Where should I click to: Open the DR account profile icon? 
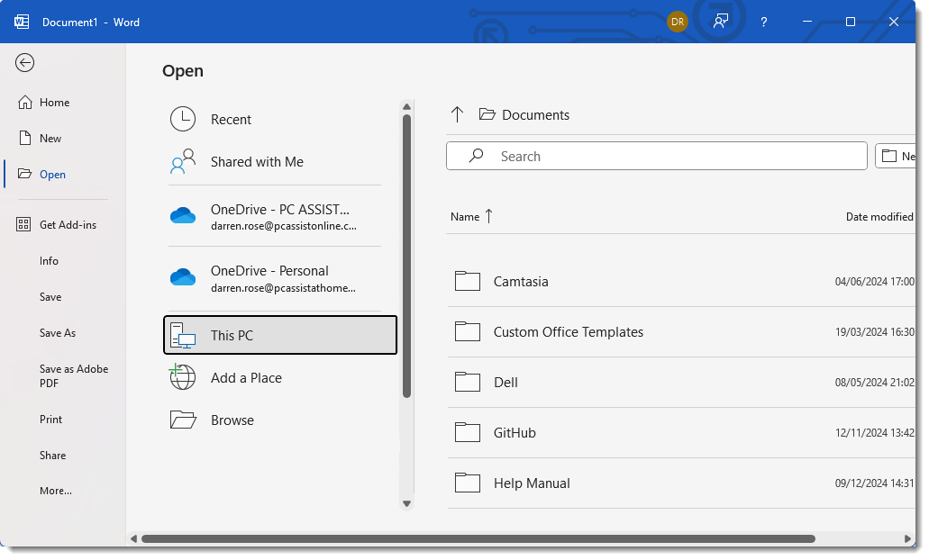tap(678, 22)
